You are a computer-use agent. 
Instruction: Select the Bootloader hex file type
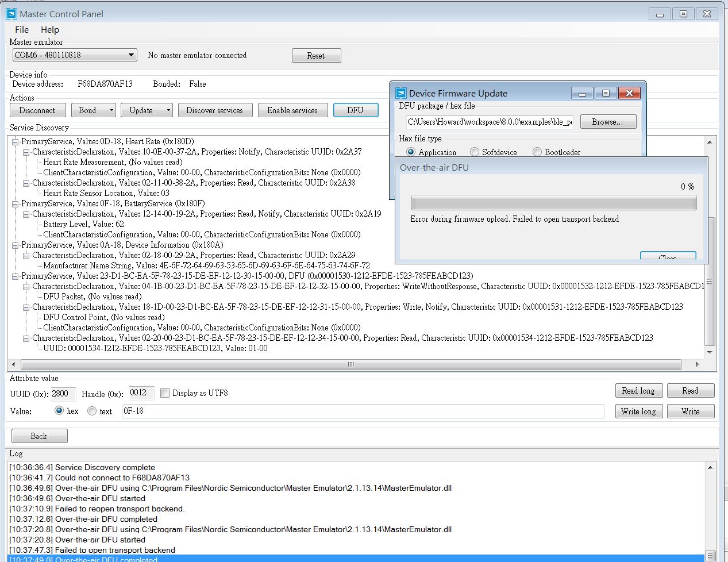tap(537, 152)
